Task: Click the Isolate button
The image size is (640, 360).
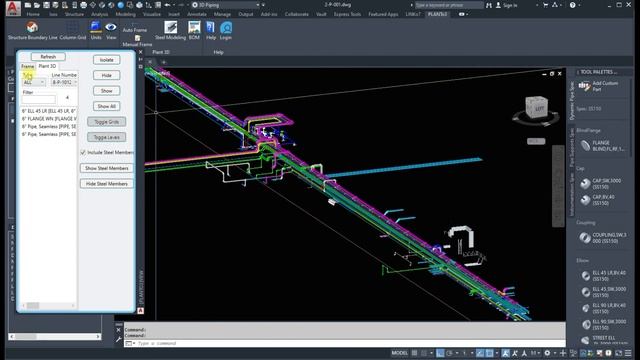Action: pos(107,60)
